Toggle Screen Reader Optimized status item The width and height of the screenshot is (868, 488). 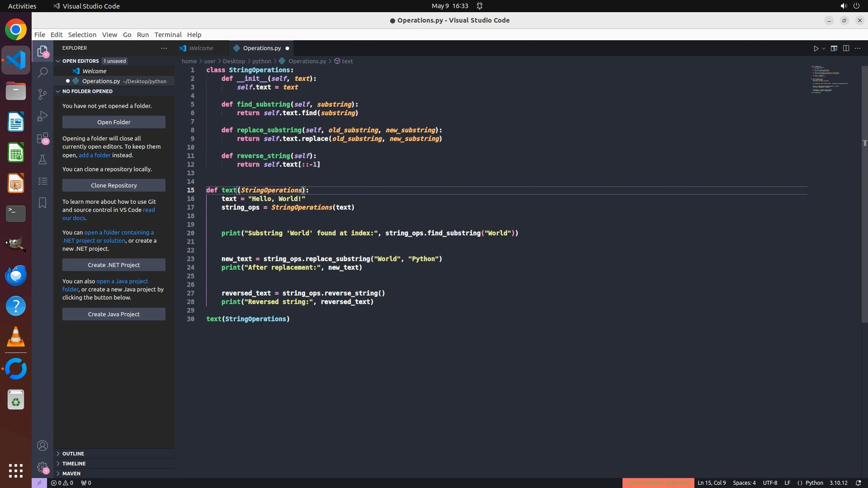(658, 483)
